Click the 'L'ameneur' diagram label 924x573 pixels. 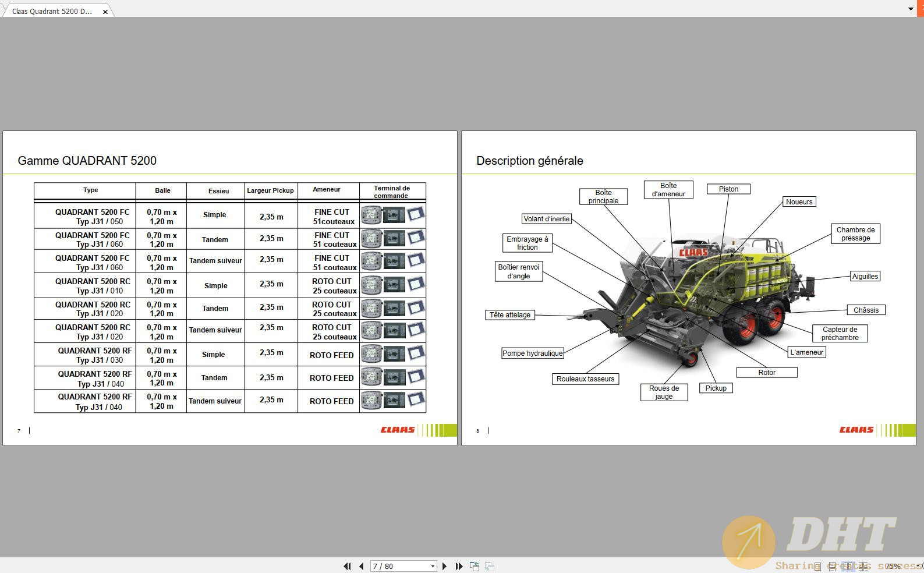pos(806,352)
